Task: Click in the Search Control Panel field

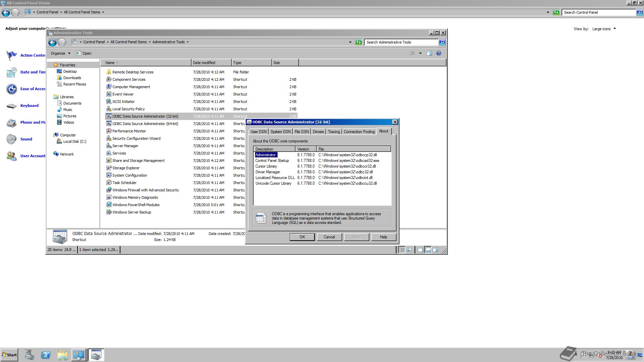Action: [x=599, y=12]
